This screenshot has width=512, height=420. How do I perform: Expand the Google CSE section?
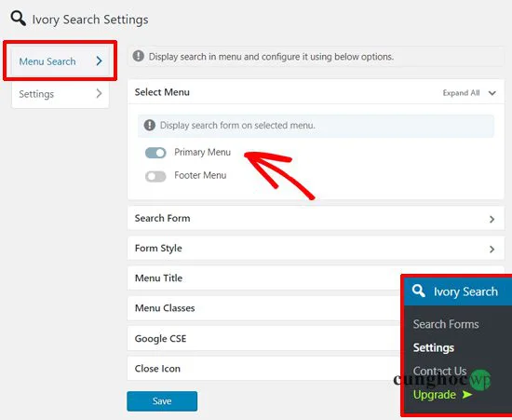click(264, 339)
